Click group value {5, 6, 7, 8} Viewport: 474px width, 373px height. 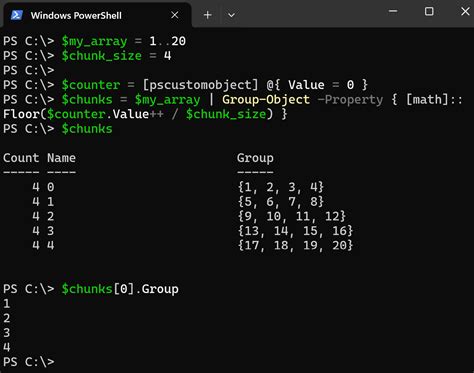click(x=281, y=202)
